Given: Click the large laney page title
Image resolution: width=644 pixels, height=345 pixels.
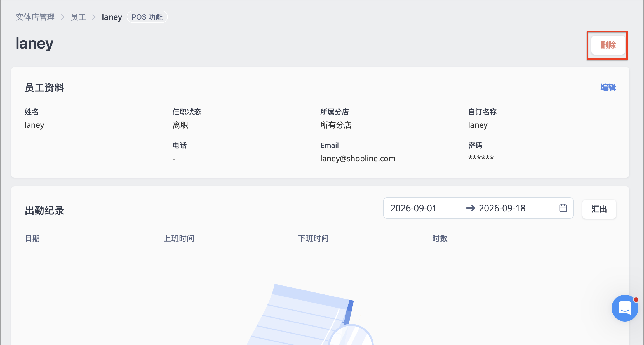Looking at the screenshot, I should pos(34,44).
